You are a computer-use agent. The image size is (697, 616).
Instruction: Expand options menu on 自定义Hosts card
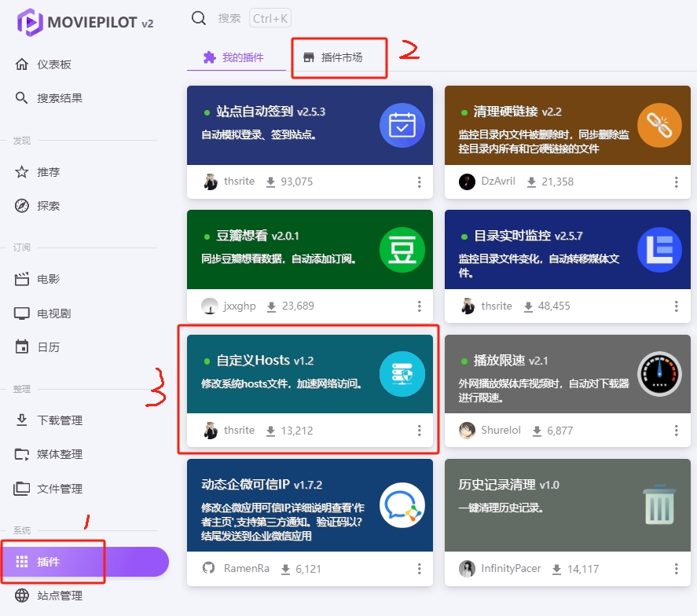pos(419,431)
